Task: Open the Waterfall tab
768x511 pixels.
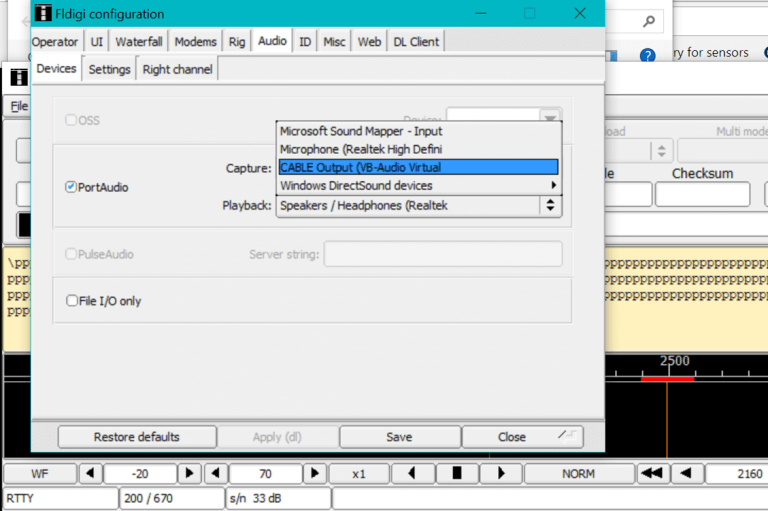Action: point(139,42)
